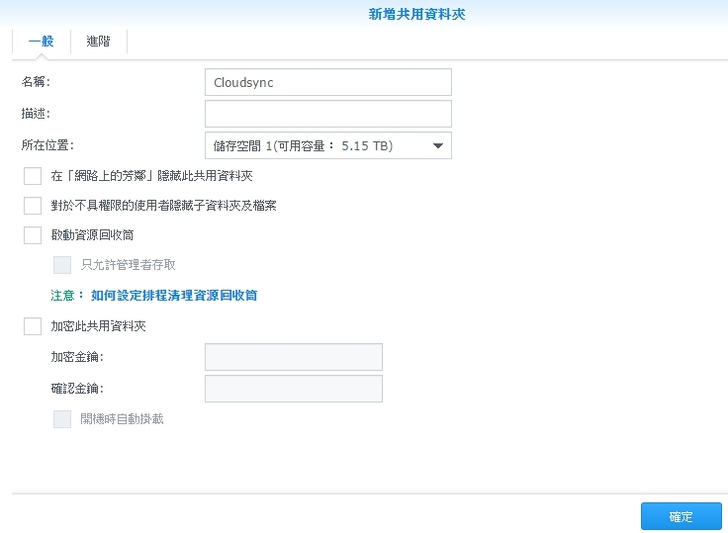
Task: Click the 所在位置: field label
Action: point(48,145)
